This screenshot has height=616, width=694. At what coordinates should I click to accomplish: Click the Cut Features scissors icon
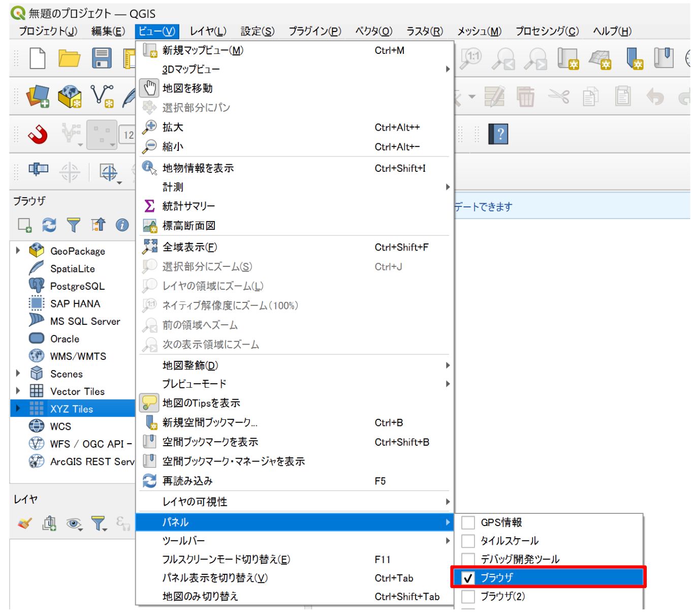[x=559, y=96]
